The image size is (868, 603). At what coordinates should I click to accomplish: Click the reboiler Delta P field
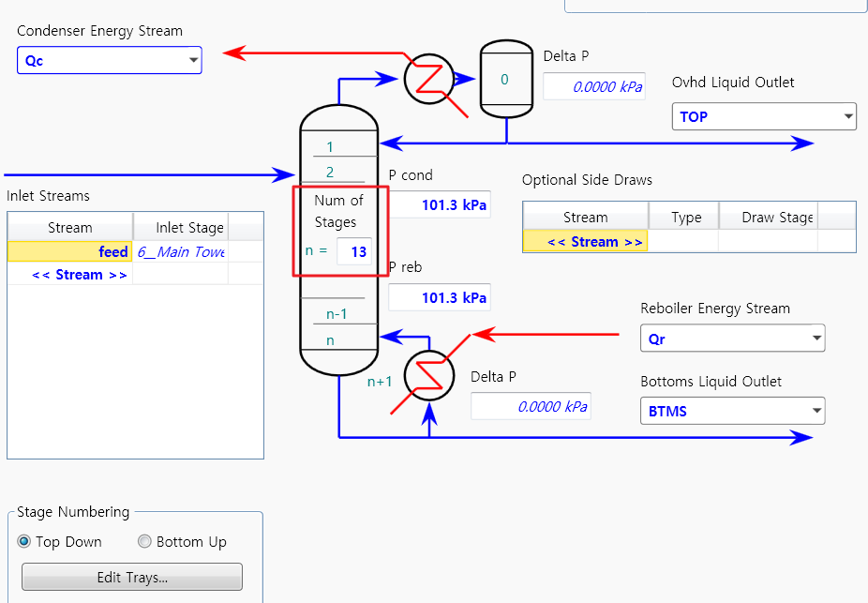[x=531, y=406]
